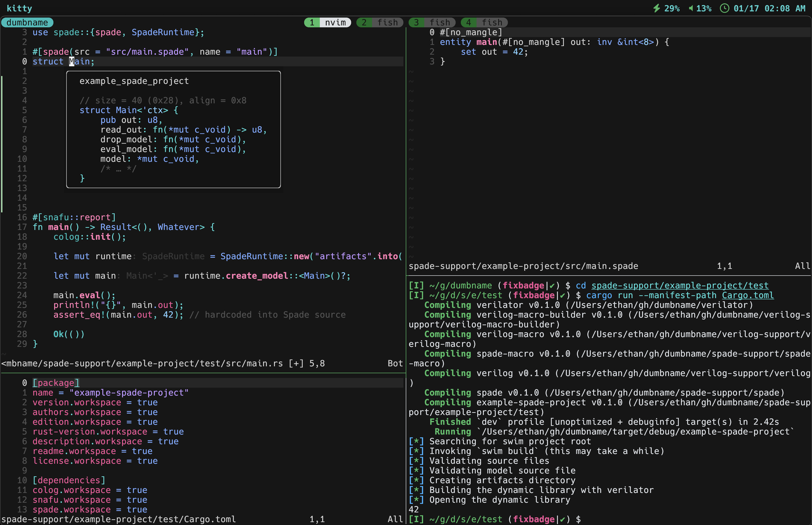Click the green number 3 tab badge
Viewport: 812px width, 525px height.
pos(416,23)
